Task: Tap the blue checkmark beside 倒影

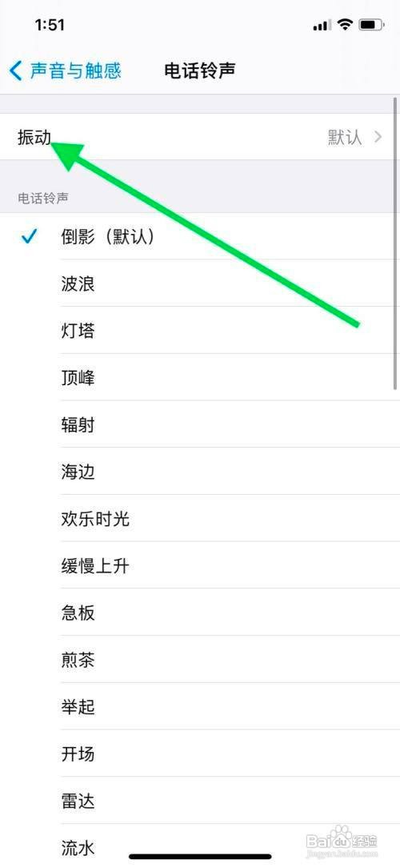Action: tap(29, 237)
